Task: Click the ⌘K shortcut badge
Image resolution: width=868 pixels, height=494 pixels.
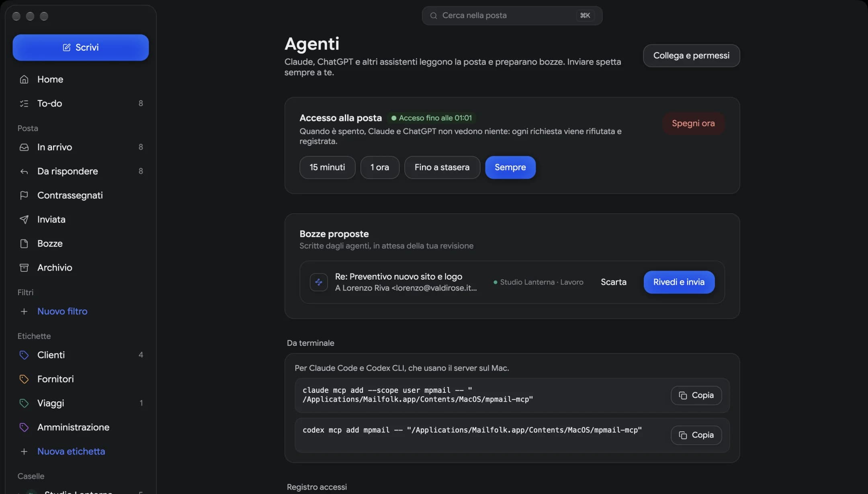Action: click(585, 15)
